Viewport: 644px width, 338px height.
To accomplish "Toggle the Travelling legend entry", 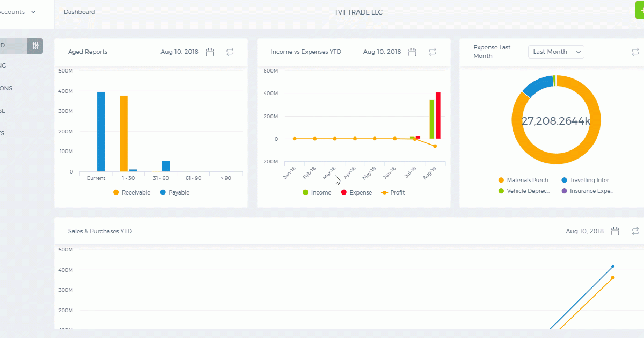I will (x=587, y=181).
